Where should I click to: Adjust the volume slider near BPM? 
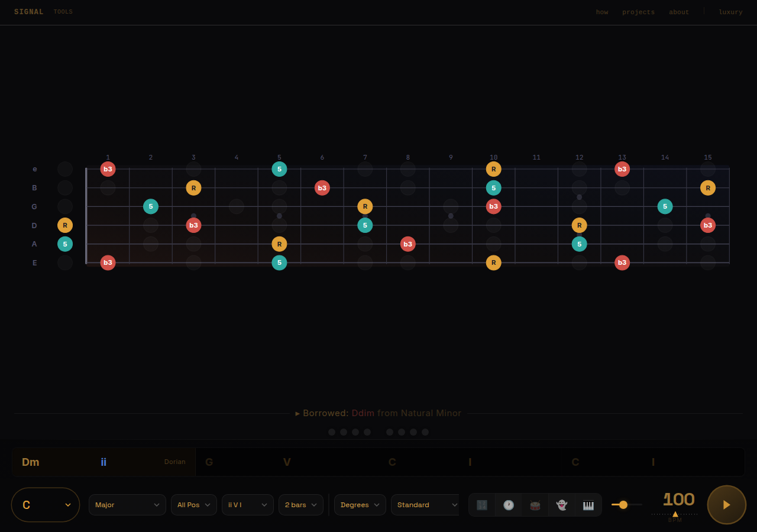[623, 505]
